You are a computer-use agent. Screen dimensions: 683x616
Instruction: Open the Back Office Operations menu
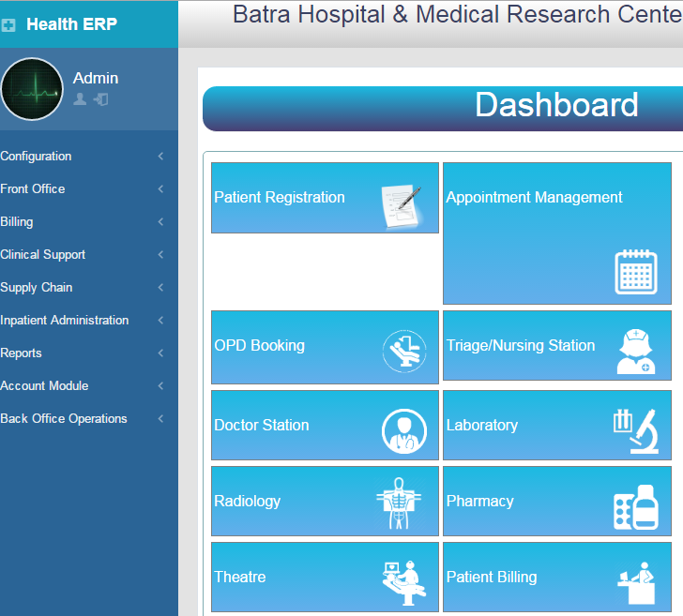pos(89,419)
